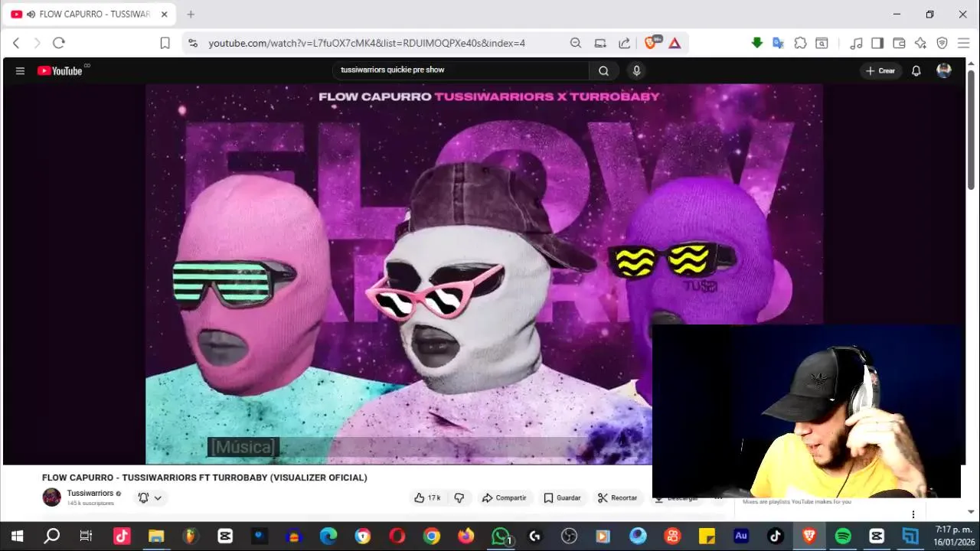Start voice search with the microphone icon
980x551 pixels.
(636, 70)
